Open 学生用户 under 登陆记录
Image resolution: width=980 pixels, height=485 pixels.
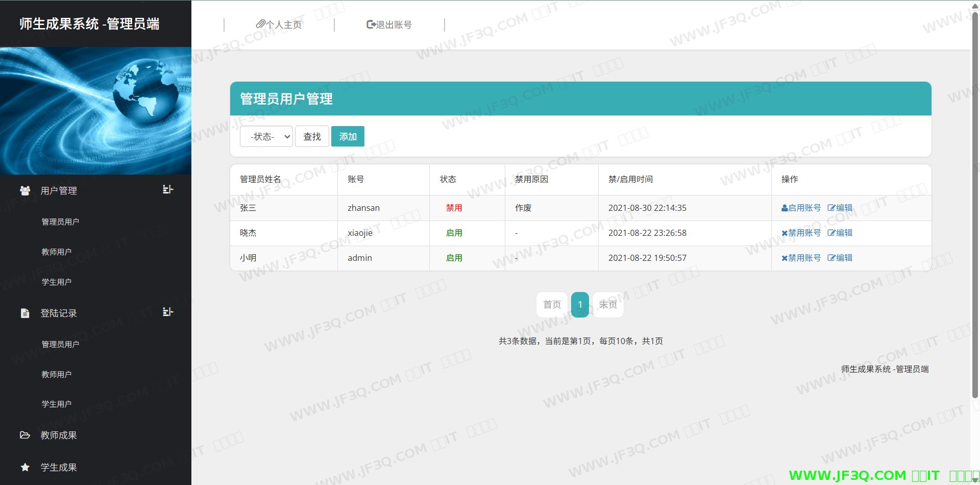[x=57, y=404]
